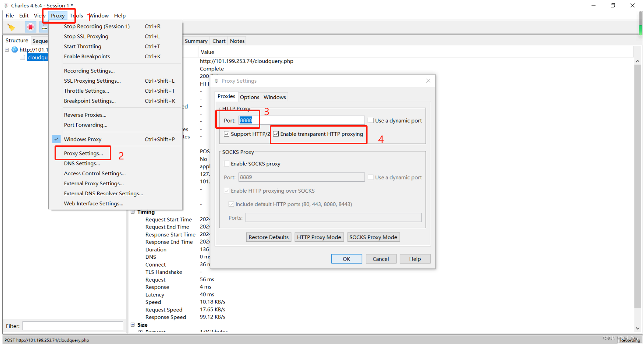Close the Proxy Settings dialog with X
The width and height of the screenshot is (644, 344).
pos(428,81)
